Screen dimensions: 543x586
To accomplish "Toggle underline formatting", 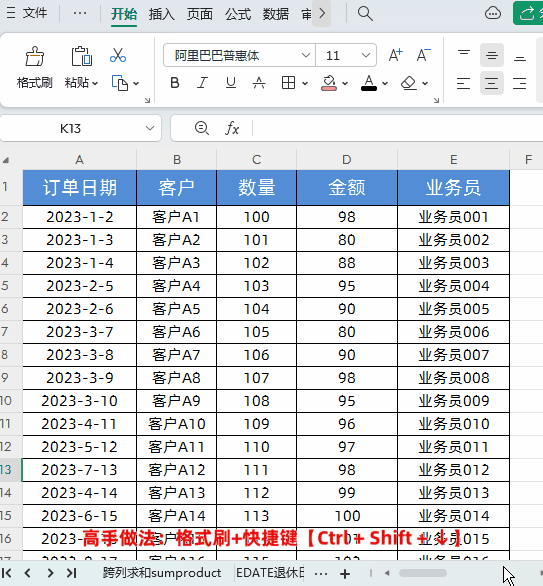I will (x=231, y=83).
